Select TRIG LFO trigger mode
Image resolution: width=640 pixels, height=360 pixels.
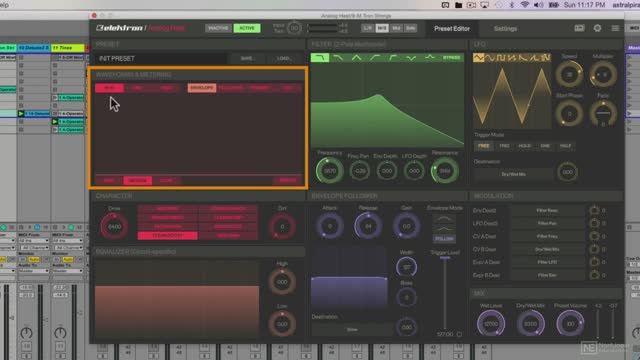click(504, 146)
